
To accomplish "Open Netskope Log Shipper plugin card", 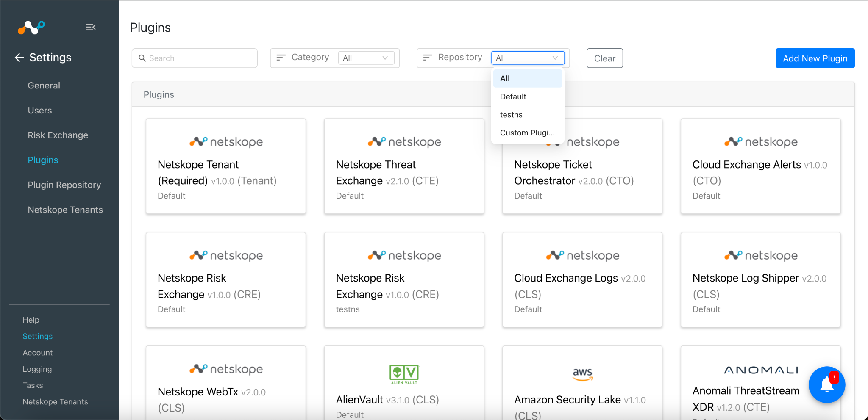I will pyautogui.click(x=761, y=279).
